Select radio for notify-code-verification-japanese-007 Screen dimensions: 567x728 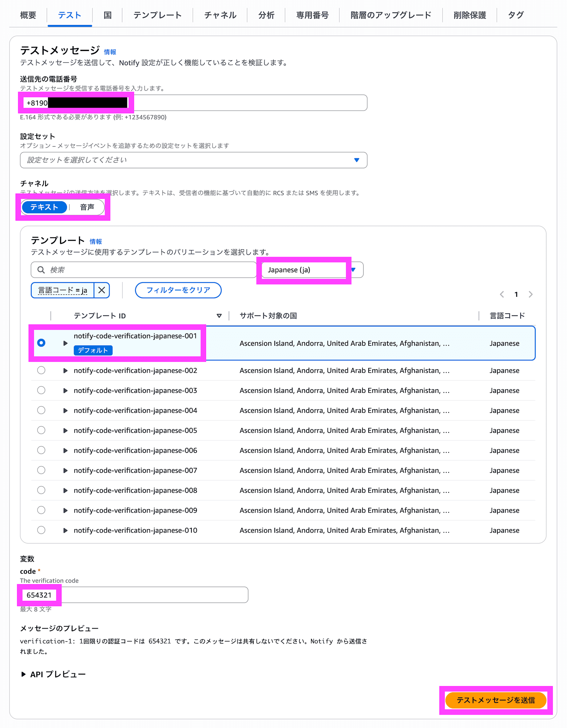click(41, 470)
